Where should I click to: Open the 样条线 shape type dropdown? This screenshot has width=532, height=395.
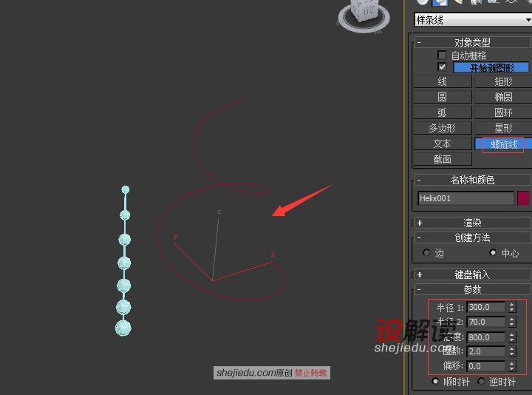[473, 20]
